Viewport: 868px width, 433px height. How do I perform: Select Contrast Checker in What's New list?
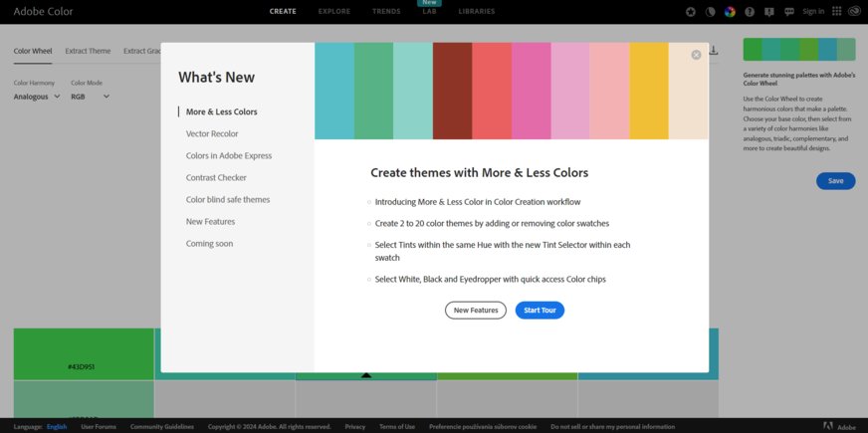click(x=216, y=177)
